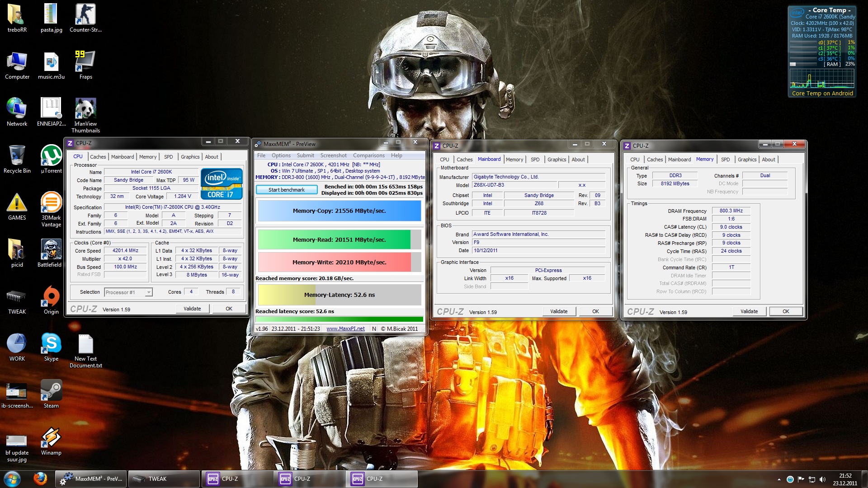The width and height of the screenshot is (868, 488).
Task: Click the taskbar clock
Action: coord(845,479)
